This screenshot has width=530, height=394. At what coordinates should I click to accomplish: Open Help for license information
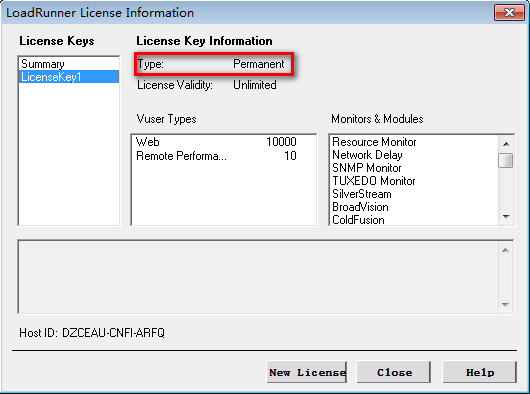[480, 372]
